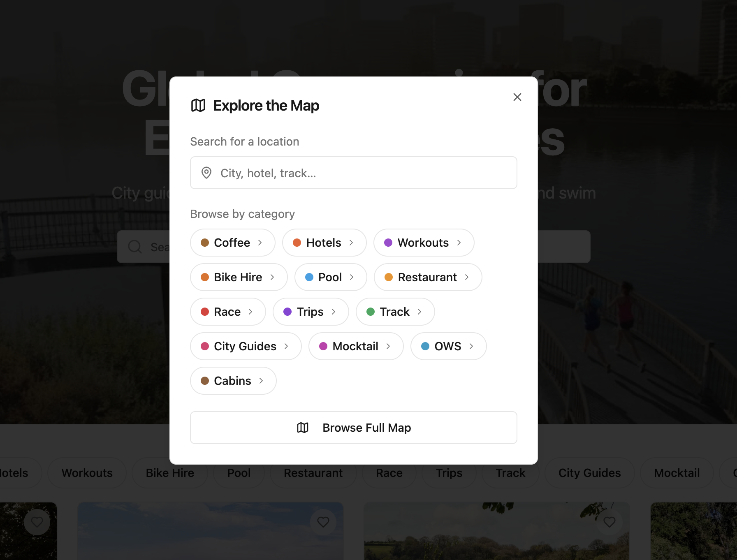Favorite the blue sky card with heart icon

tap(323, 522)
